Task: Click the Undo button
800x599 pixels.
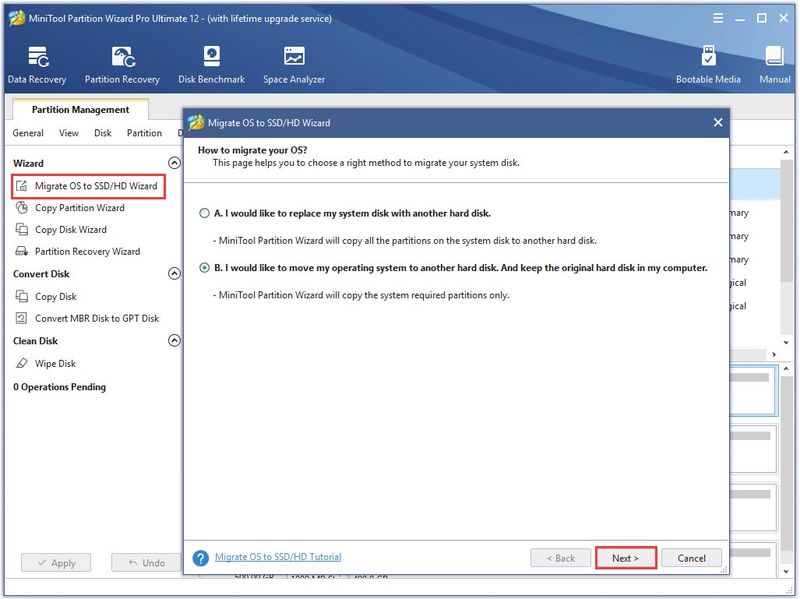Action: click(146, 563)
